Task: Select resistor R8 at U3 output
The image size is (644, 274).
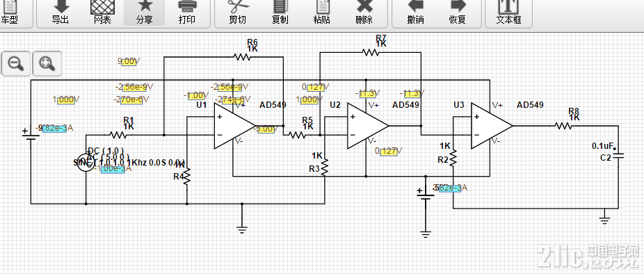Action: (x=563, y=126)
